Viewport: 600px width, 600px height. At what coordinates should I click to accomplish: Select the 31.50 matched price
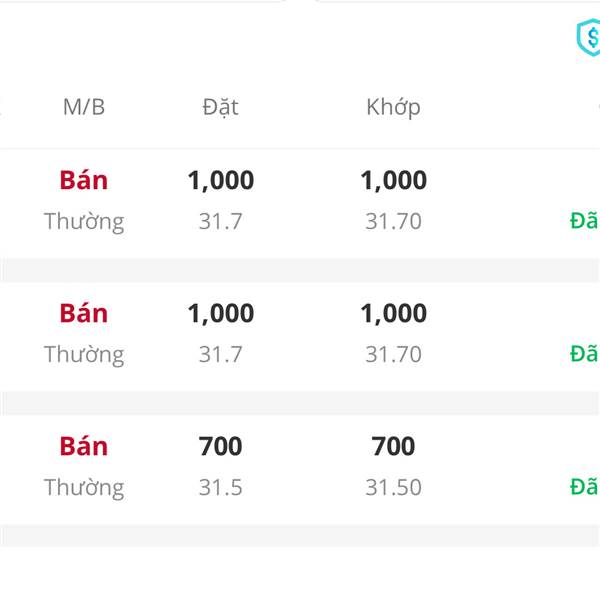[393, 488]
